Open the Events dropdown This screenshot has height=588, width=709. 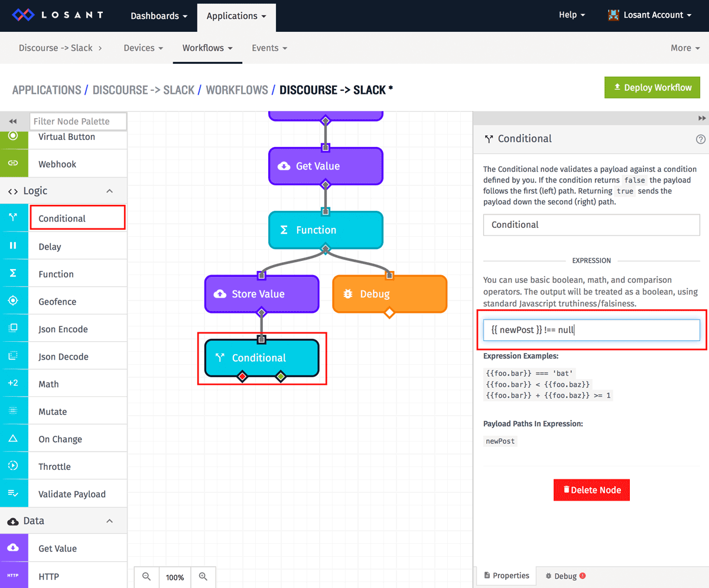pos(269,48)
